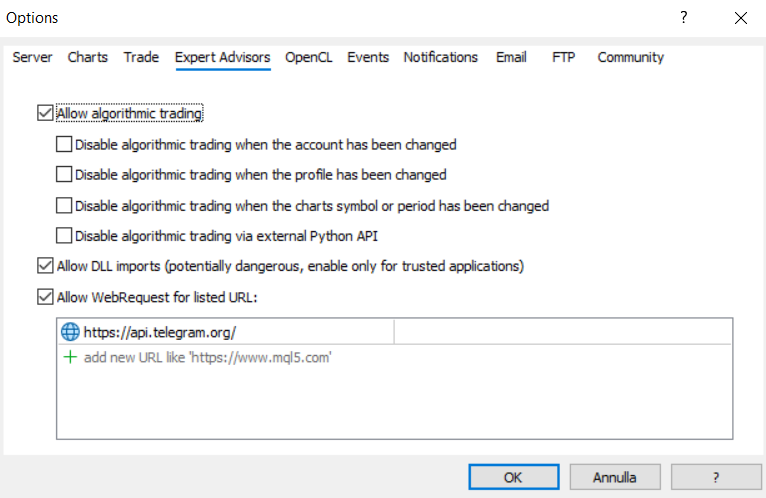Click the add new URL field
This screenshot has width=766, height=498.
coord(208,357)
